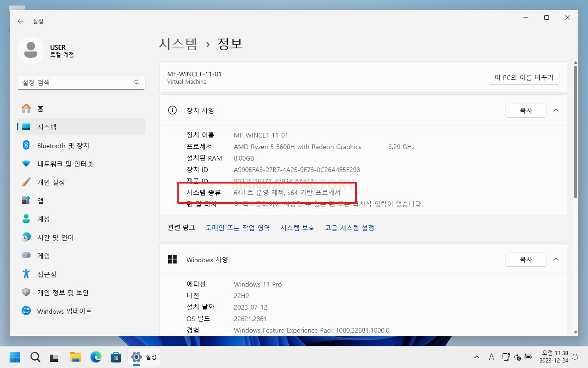This screenshot has height=368, width=588.
Task: Open Microsoft Store from the taskbar
Action: [x=116, y=357]
